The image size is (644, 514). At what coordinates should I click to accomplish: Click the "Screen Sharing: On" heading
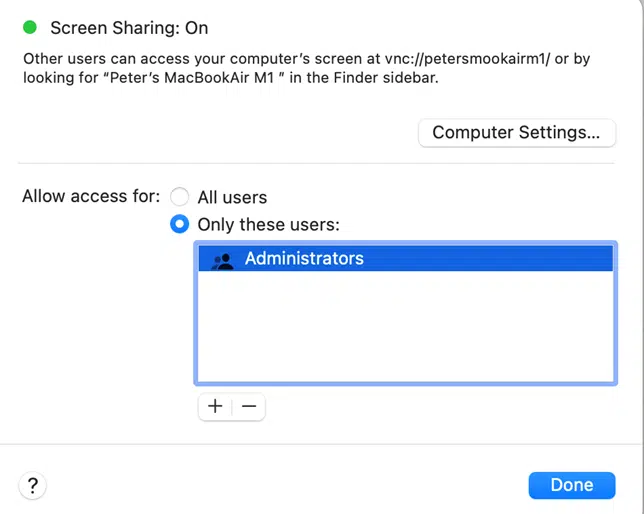pyautogui.click(x=129, y=28)
